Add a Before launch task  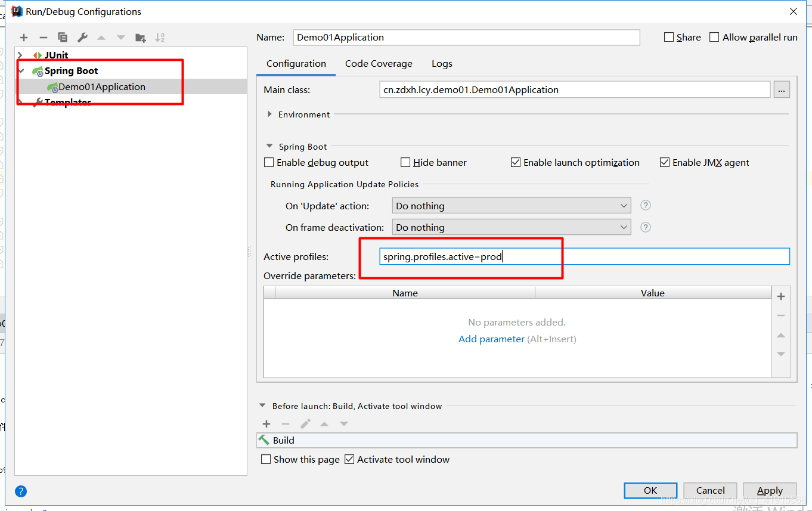266,424
